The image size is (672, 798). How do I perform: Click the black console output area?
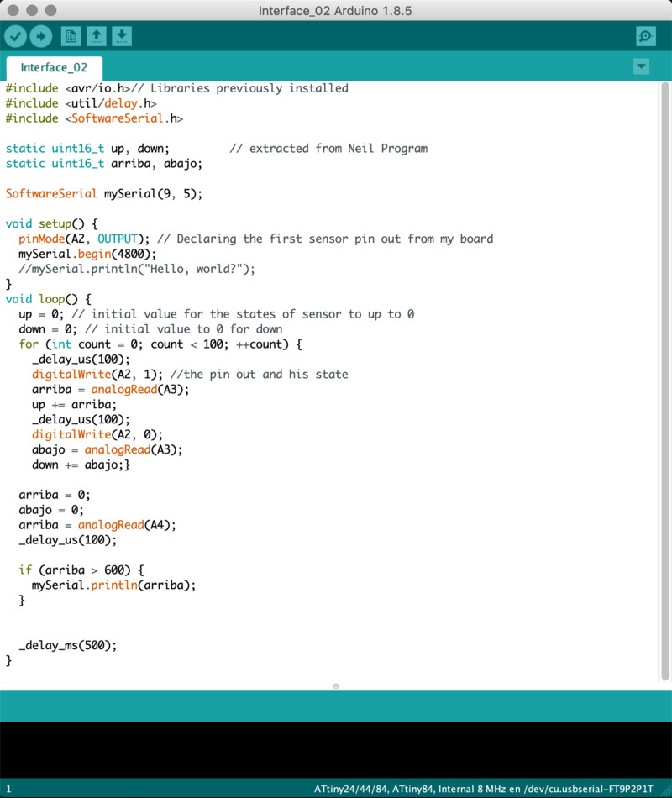point(336,749)
